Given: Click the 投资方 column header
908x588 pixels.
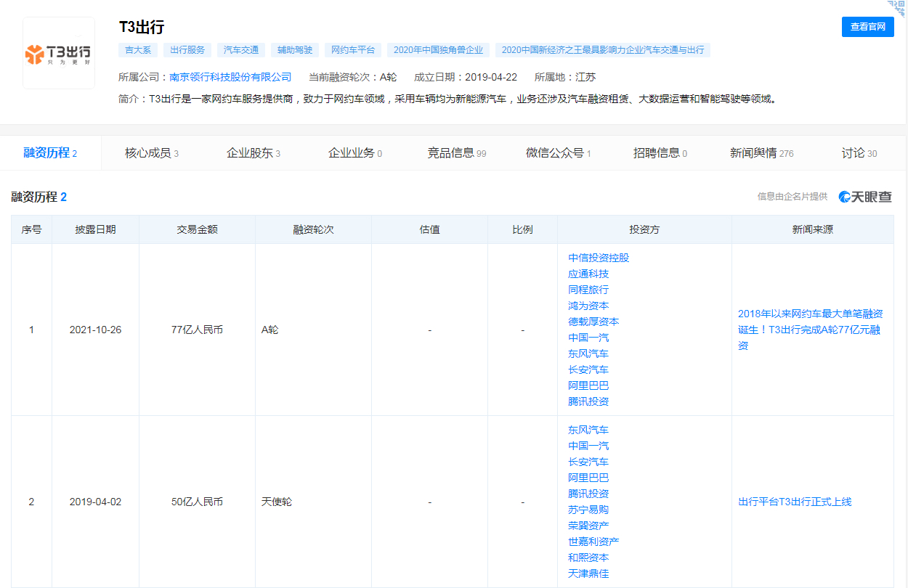Looking at the screenshot, I should click(644, 229).
